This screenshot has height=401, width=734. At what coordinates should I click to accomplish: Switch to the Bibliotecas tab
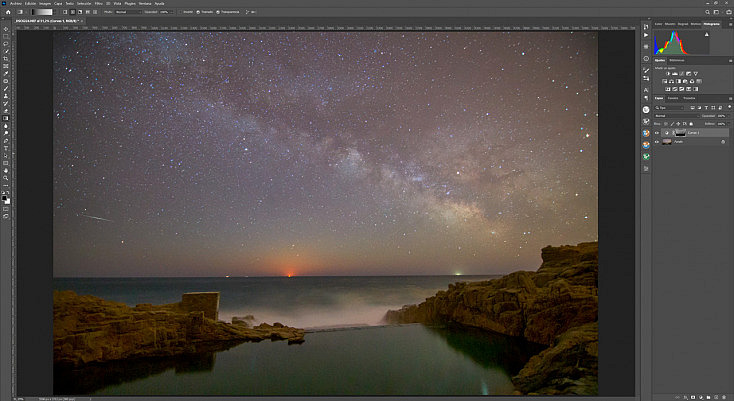click(x=677, y=60)
